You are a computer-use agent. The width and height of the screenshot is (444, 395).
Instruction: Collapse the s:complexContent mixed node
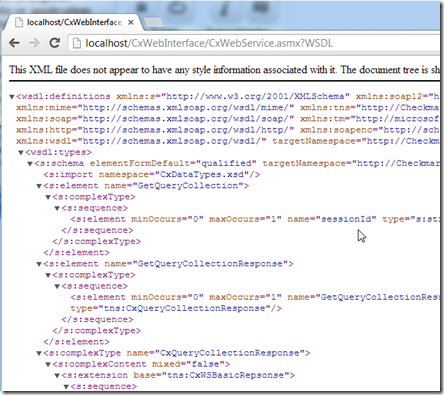click(x=48, y=365)
